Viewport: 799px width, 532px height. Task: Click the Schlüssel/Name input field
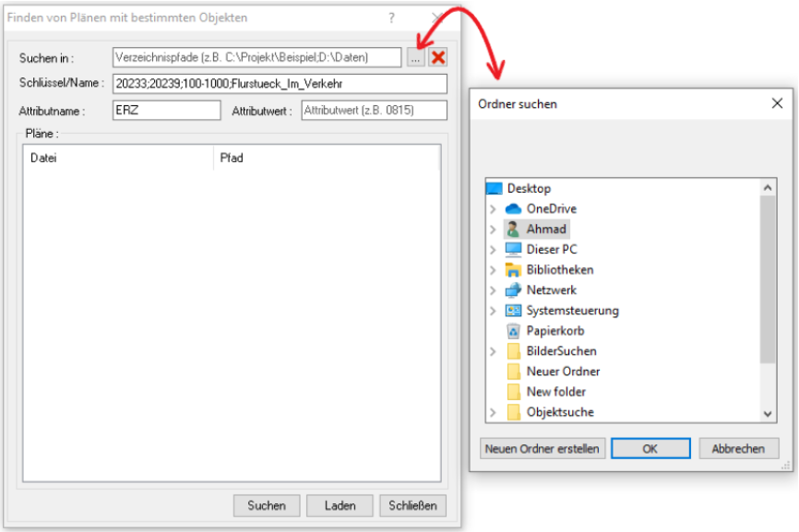coord(279,84)
